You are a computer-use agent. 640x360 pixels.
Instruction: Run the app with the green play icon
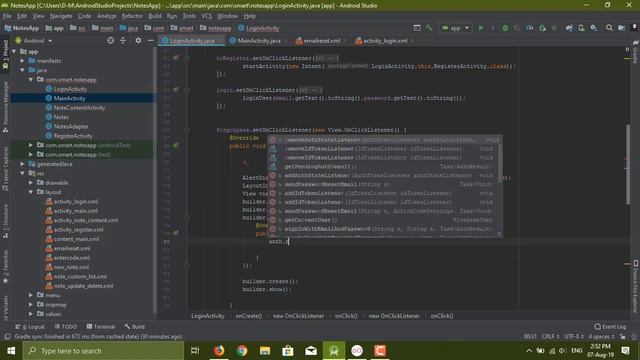[x=481, y=28]
